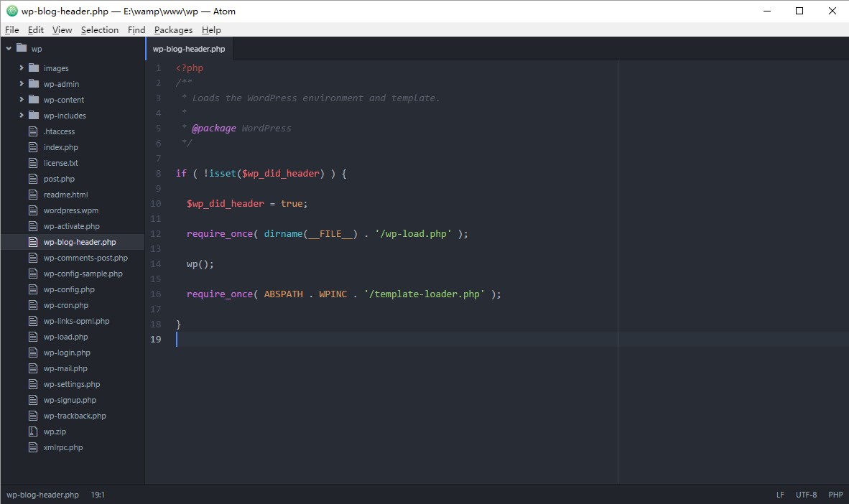Click the root wp folder icon
The height and width of the screenshot is (504, 849).
21,48
